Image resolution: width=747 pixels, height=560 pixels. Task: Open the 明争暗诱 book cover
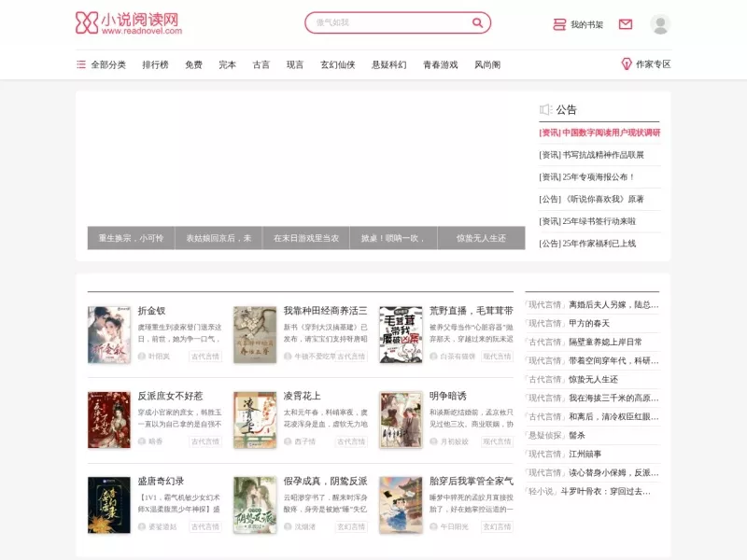[401, 420]
